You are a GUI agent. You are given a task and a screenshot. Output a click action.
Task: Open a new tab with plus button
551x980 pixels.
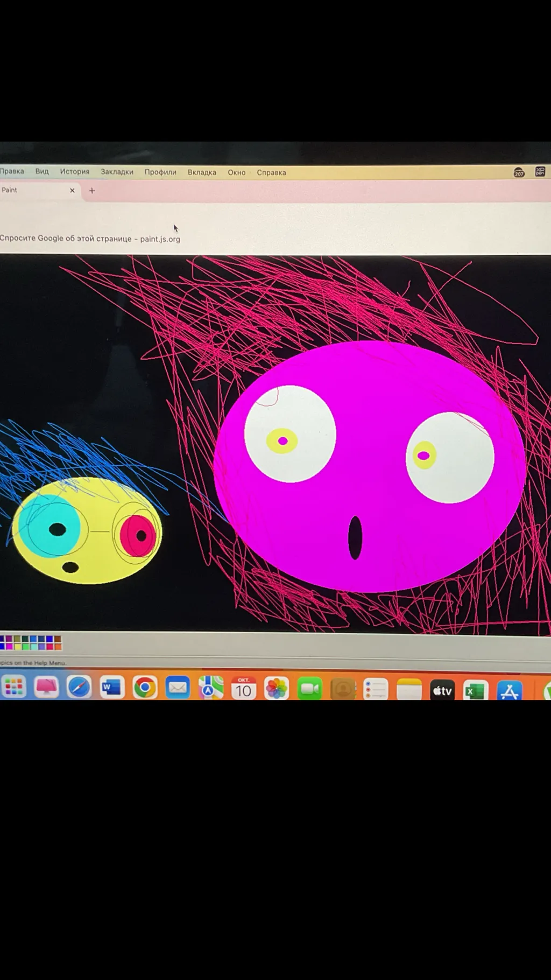(92, 191)
